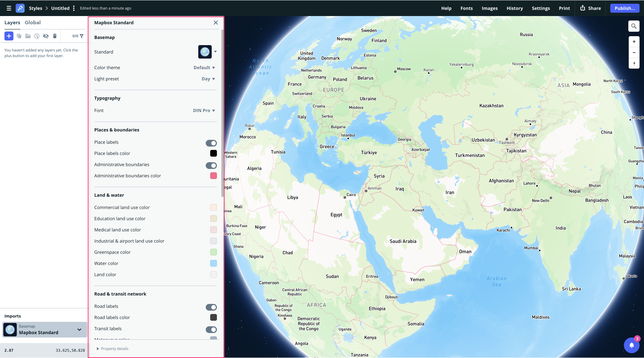The width and height of the screenshot is (644, 358).
Task: Reset the map compass bearing
Action: [634, 64]
